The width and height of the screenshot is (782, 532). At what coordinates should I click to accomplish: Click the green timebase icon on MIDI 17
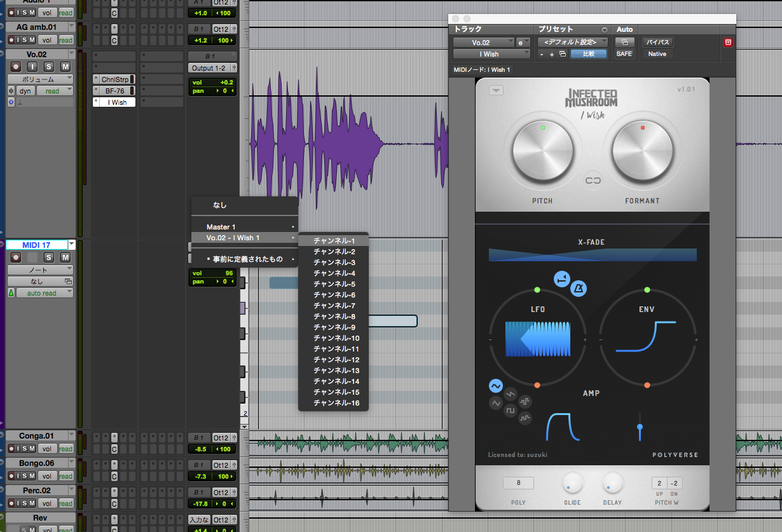11,293
